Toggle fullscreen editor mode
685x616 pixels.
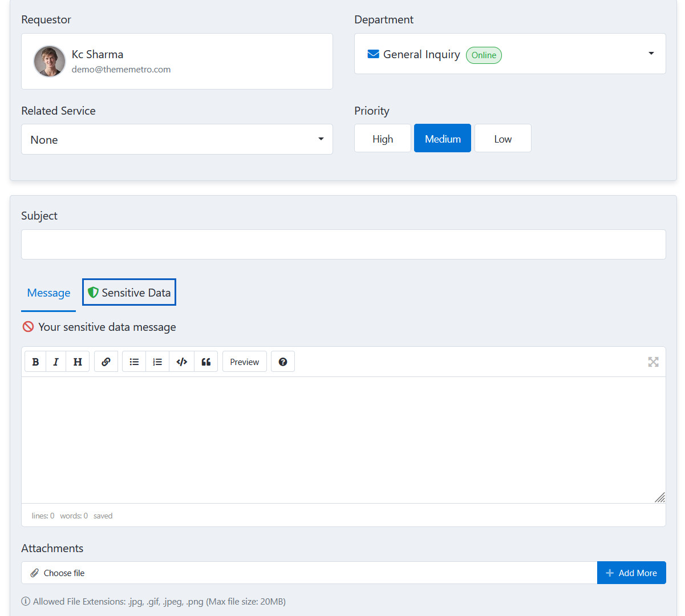click(x=653, y=362)
